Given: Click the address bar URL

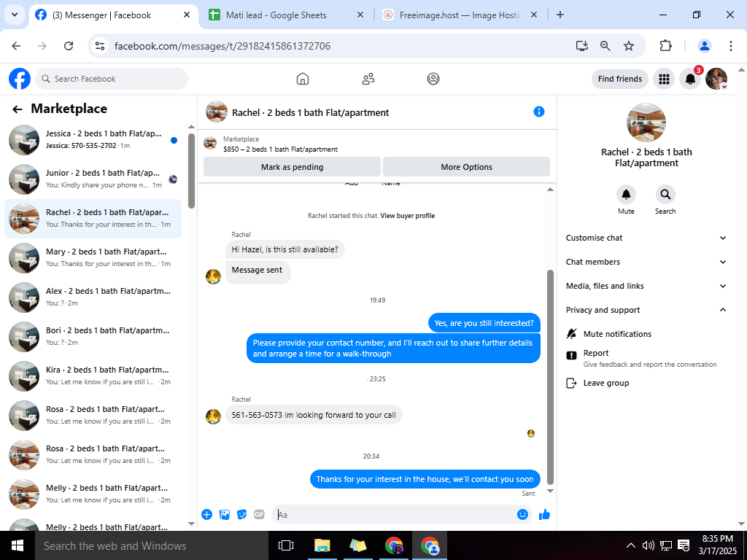Looking at the screenshot, I should tap(222, 46).
